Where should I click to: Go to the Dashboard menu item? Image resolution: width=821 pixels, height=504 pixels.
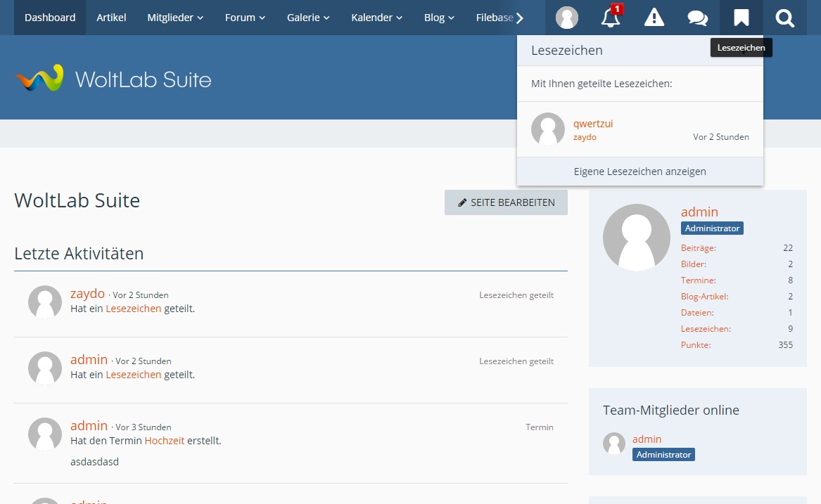tap(50, 18)
